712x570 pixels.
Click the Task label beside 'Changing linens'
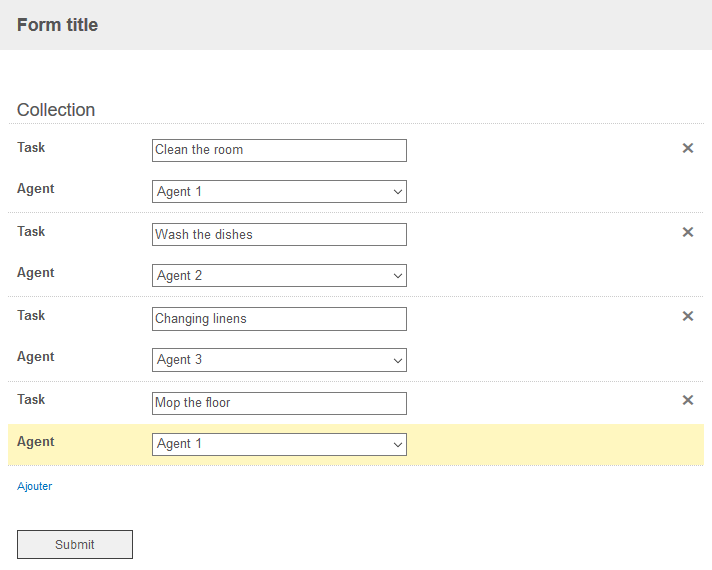(x=31, y=315)
